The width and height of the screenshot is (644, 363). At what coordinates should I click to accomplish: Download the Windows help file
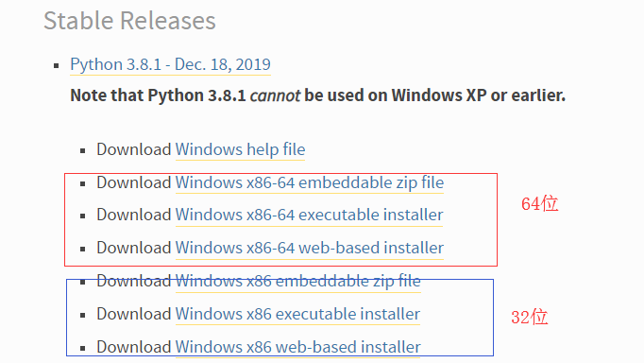coord(240,149)
